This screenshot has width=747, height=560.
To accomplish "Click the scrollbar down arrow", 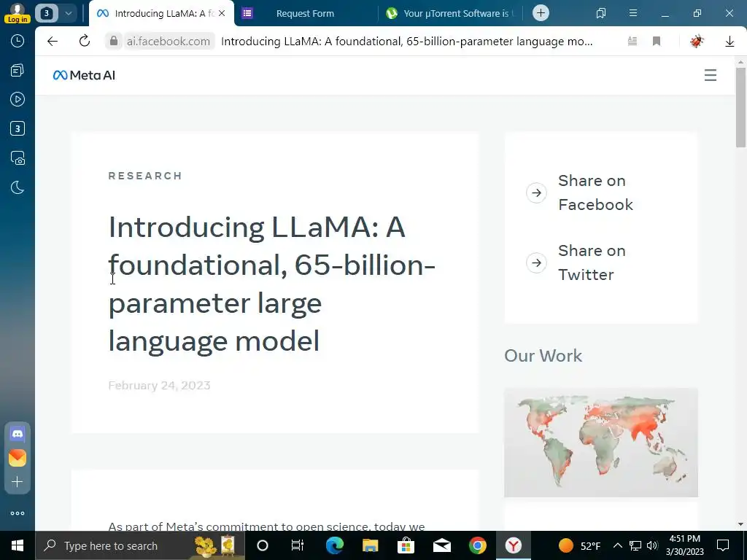I will pos(740,524).
